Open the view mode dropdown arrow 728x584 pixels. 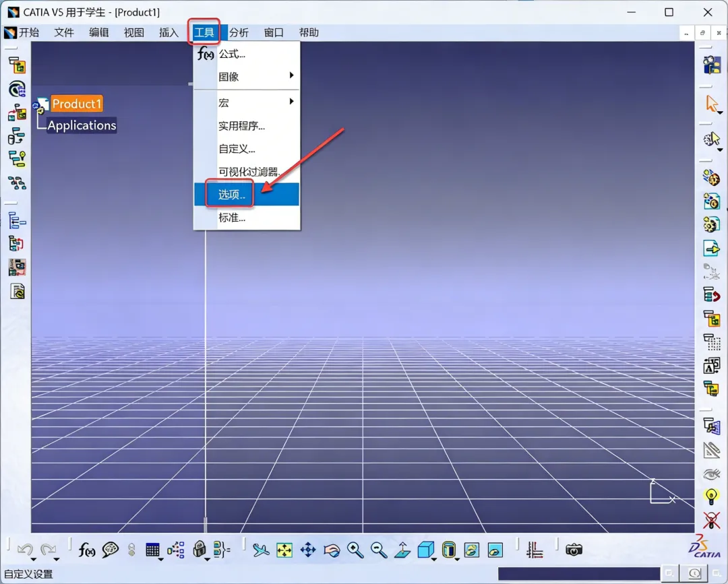pyautogui.click(x=457, y=560)
